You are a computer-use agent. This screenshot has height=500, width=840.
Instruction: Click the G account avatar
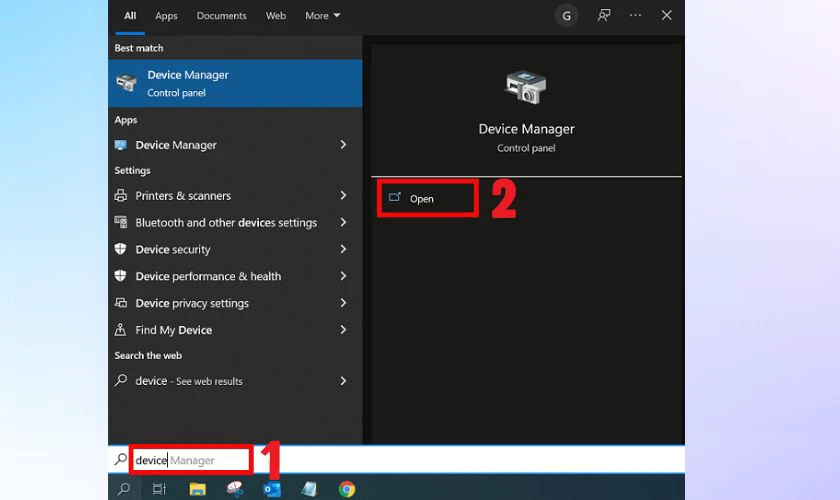click(x=566, y=16)
